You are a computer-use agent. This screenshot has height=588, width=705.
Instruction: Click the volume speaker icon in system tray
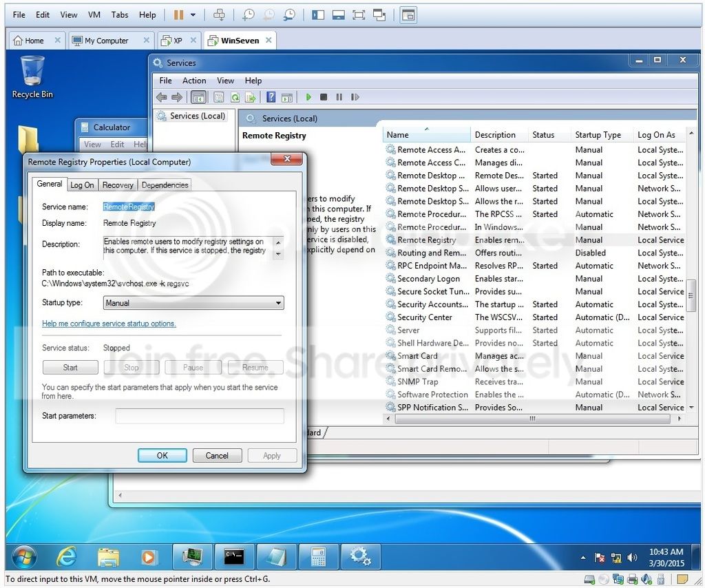click(x=632, y=558)
